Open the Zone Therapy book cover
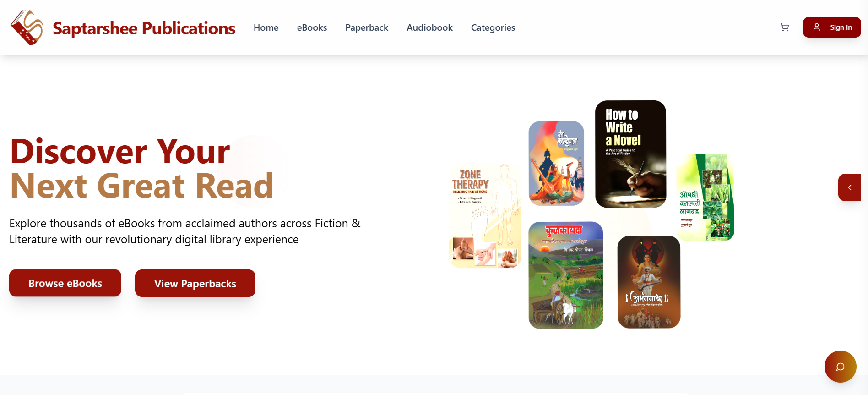868x395 pixels. [x=485, y=216]
